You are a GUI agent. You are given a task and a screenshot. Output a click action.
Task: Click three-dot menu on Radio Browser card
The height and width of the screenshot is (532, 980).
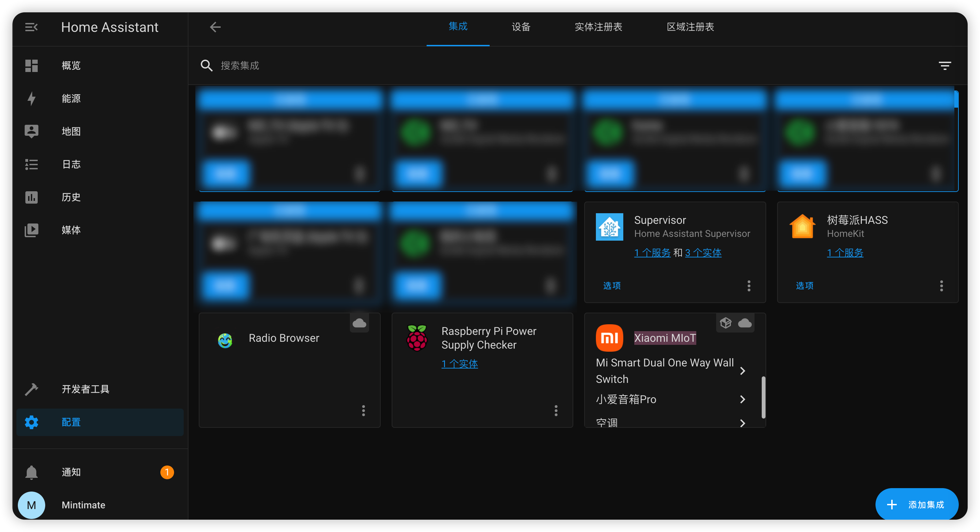coord(363,411)
